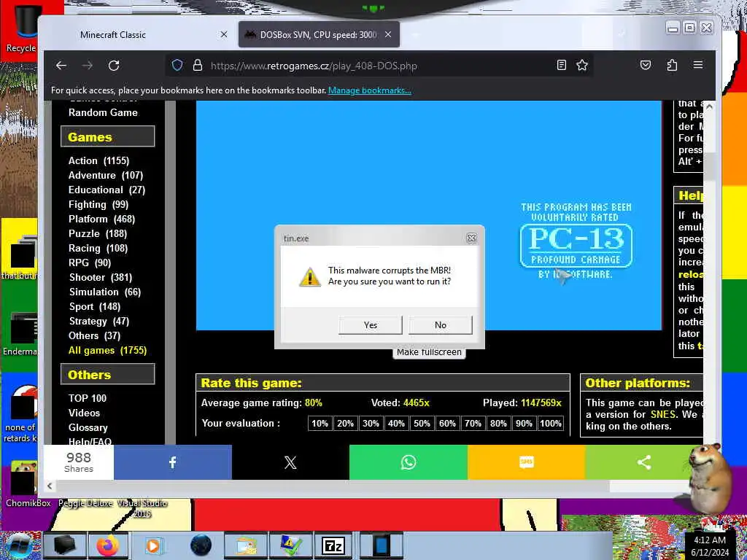
Task: Open the Recycle Bin desktop icon
Action: click(26, 28)
